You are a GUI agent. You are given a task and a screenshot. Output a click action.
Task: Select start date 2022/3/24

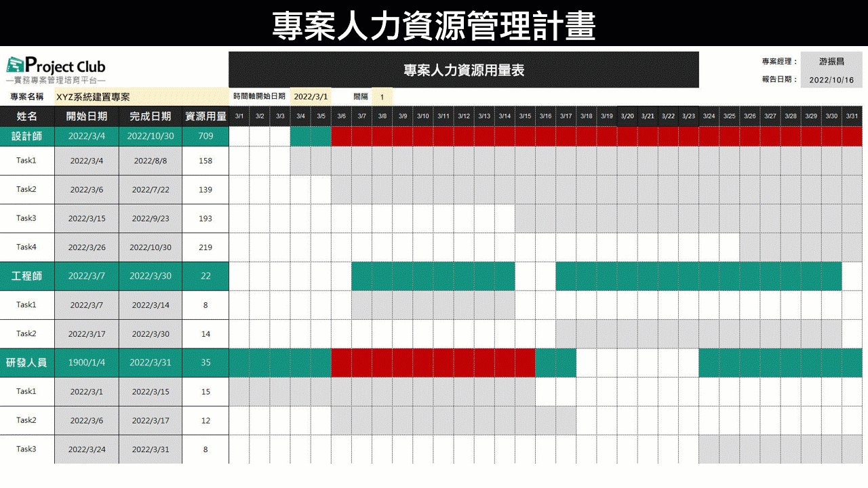point(87,449)
